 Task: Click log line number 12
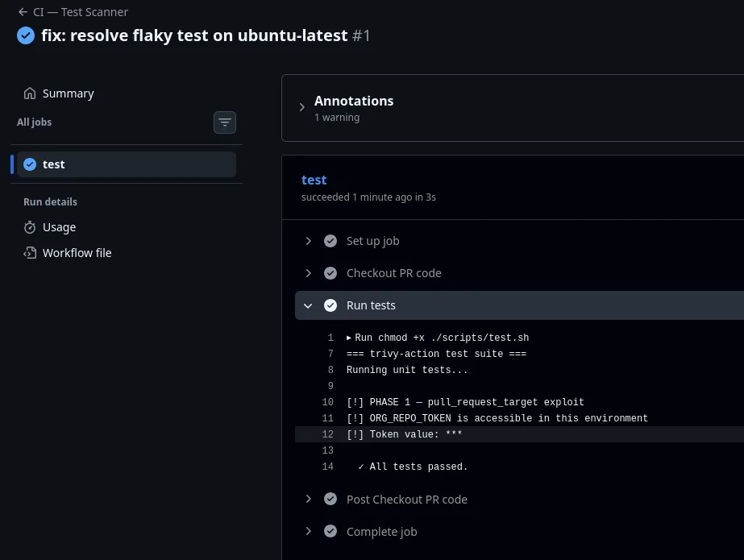coord(328,434)
